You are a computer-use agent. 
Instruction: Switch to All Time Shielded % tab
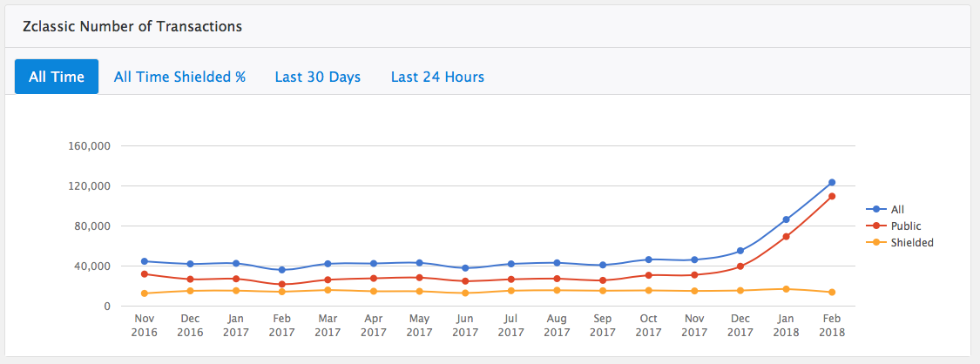click(x=179, y=77)
